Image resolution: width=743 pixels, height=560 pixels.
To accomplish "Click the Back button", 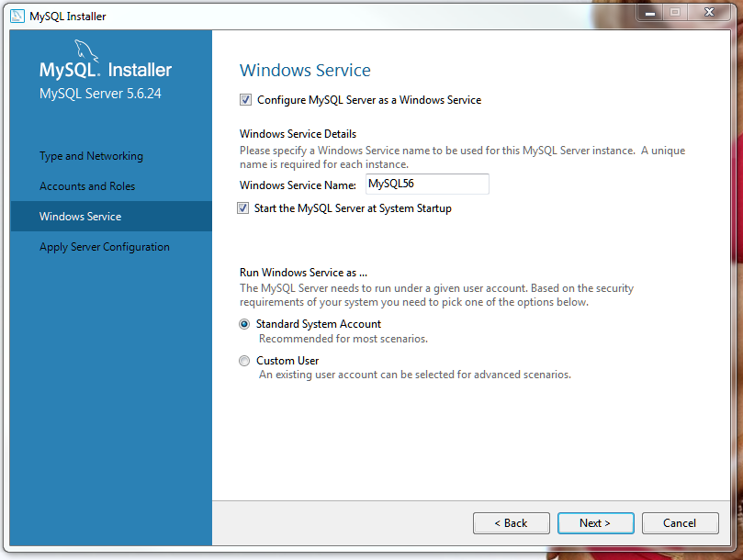I will (512, 523).
